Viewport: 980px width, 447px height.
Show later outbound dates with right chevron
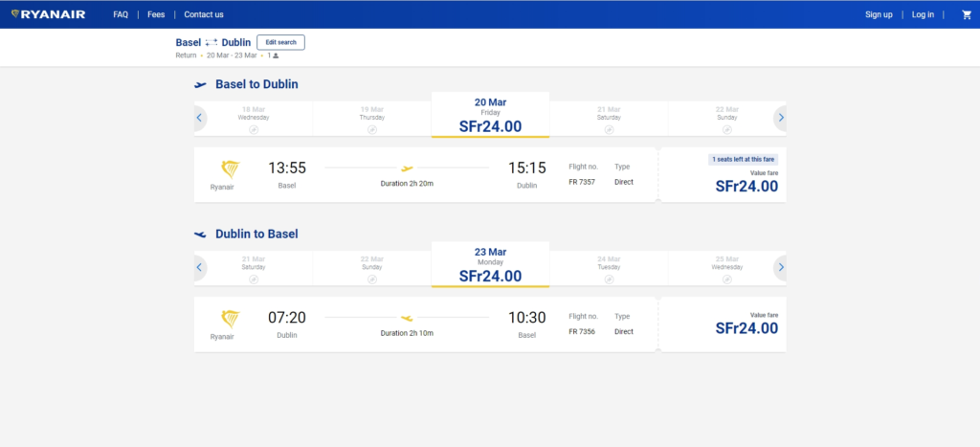(x=780, y=118)
